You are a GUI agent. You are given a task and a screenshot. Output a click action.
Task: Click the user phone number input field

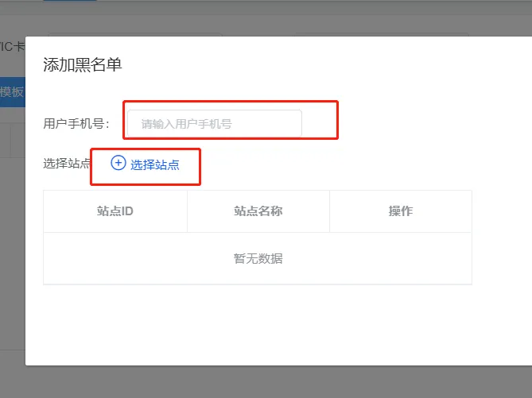click(215, 124)
